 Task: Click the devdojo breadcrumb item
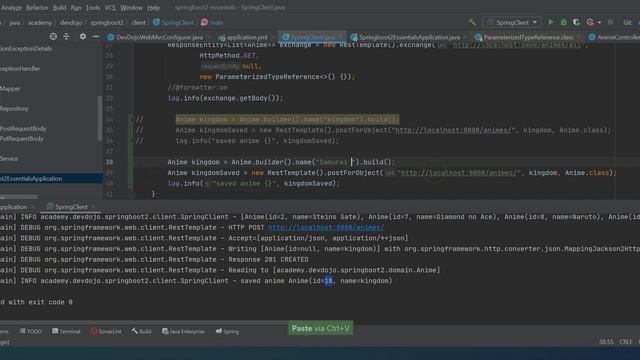(x=71, y=23)
